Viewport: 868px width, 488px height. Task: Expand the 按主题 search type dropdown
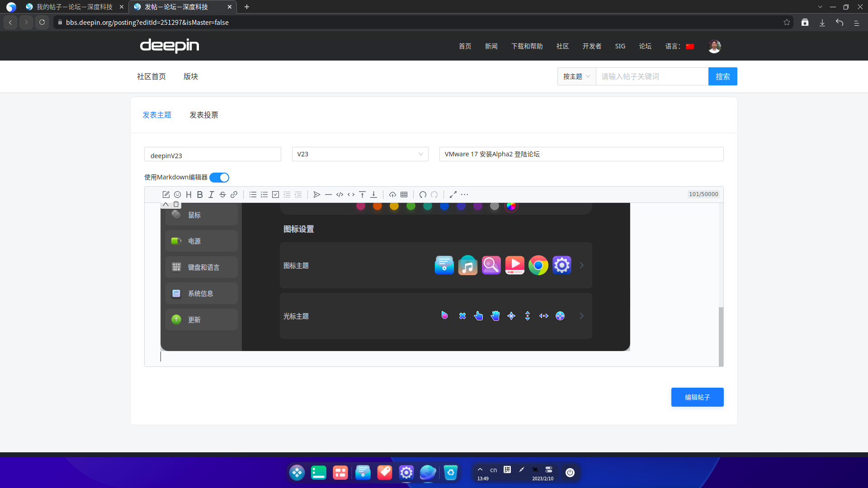point(576,77)
